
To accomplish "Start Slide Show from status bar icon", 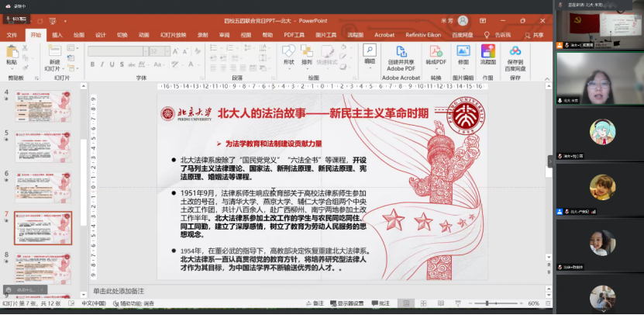I will coord(458,303).
